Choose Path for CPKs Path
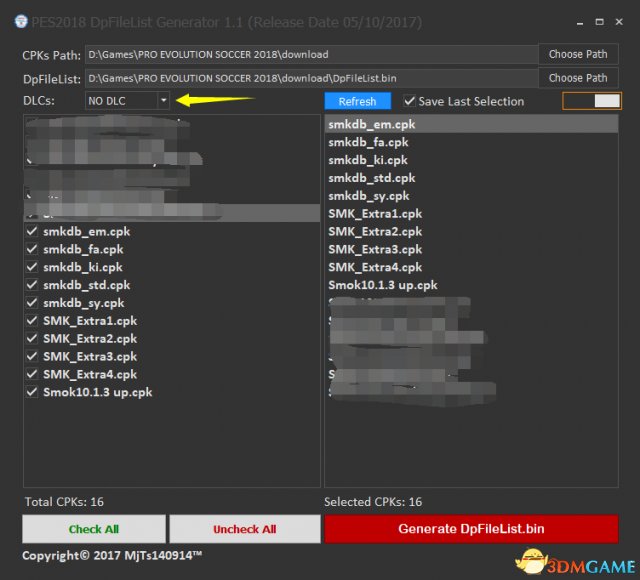The image size is (640, 580). [x=578, y=54]
